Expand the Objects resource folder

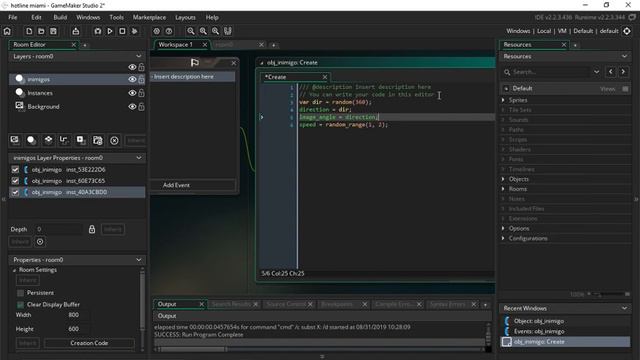pos(503,179)
